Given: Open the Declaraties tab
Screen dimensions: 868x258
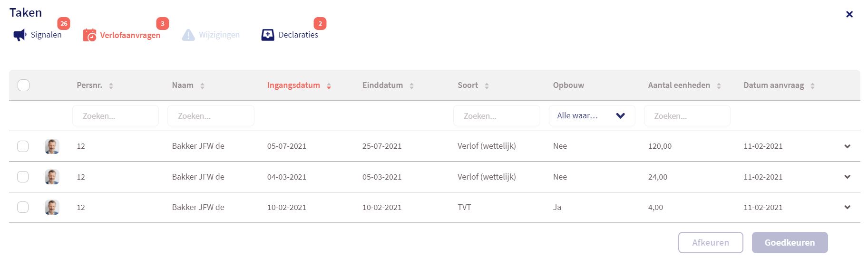Looking at the screenshot, I should pyautogui.click(x=298, y=35).
